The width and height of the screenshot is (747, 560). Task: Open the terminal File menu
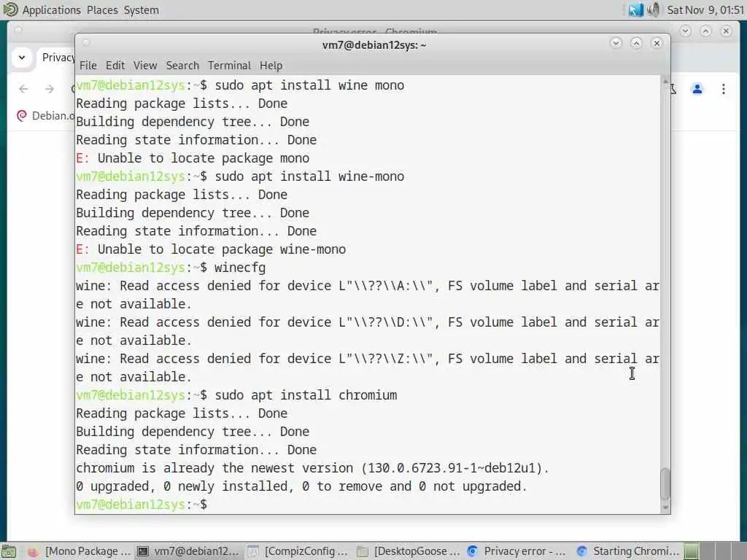coord(88,65)
